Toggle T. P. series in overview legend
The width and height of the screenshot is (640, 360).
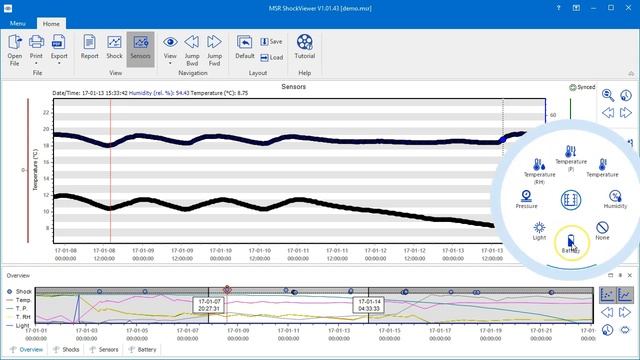(x=17, y=309)
